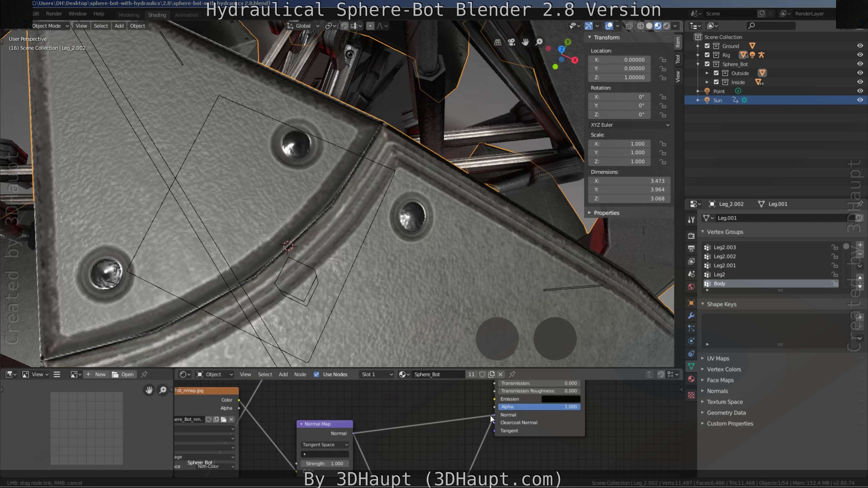Uncheck Use Nodes in shader editor header
The image size is (868, 488).
[316, 374]
